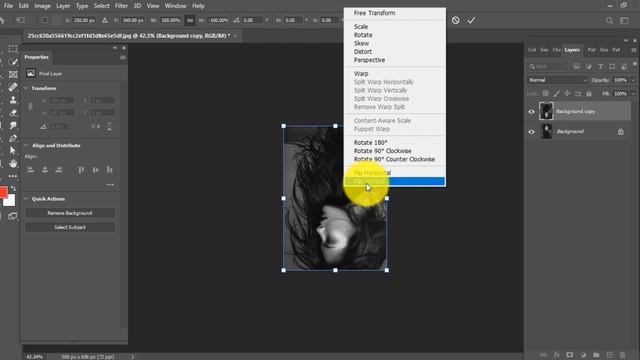Open the layer Kind filter dropdown
The width and height of the screenshot is (640, 360).
(x=548, y=66)
